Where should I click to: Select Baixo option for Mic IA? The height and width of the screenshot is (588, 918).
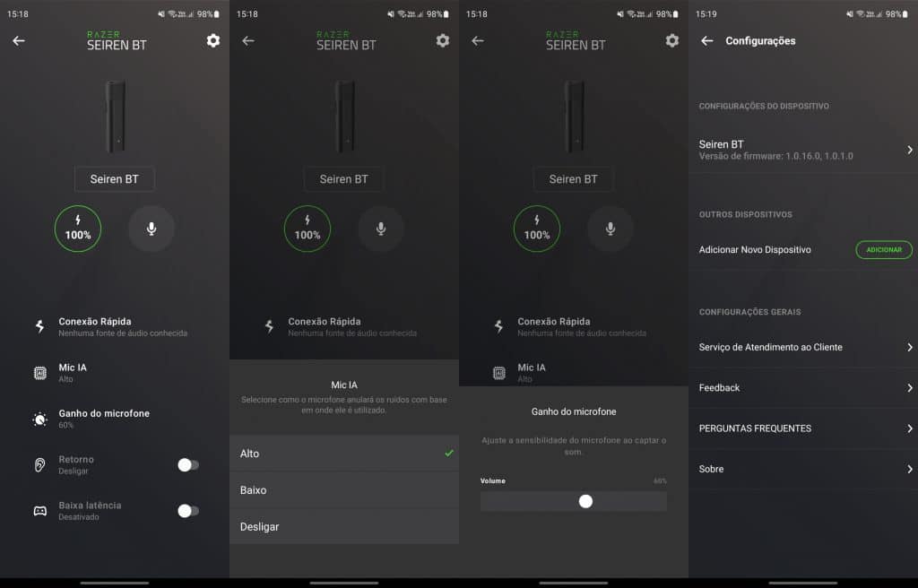click(344, 490)
